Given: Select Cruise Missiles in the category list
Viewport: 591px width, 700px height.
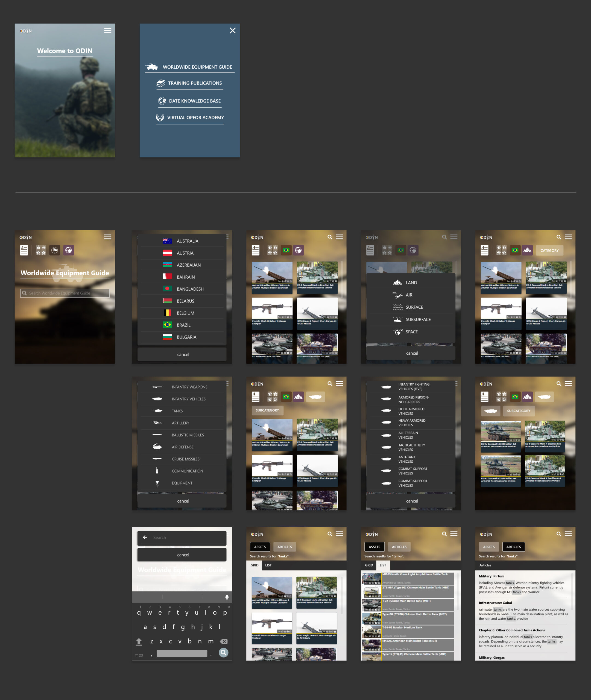Looking at the screenshot, I should [182, 459].
